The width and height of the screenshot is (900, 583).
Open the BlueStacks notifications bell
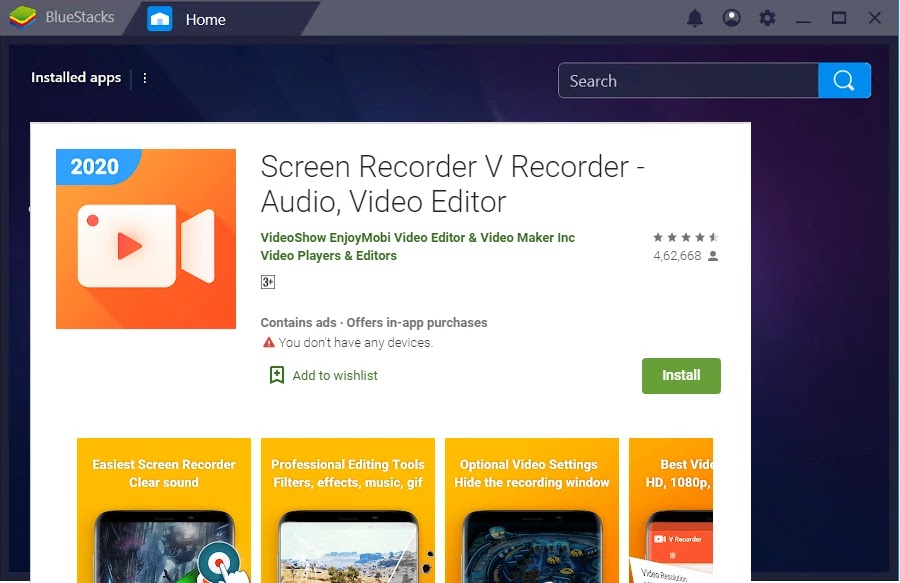click(x=695, y=18)
